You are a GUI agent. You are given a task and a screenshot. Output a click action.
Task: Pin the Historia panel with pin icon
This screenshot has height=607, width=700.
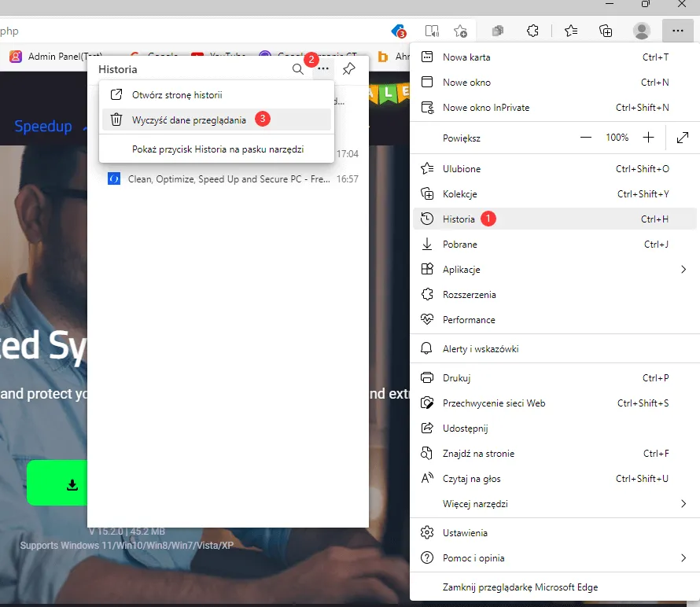click(349, 69)
